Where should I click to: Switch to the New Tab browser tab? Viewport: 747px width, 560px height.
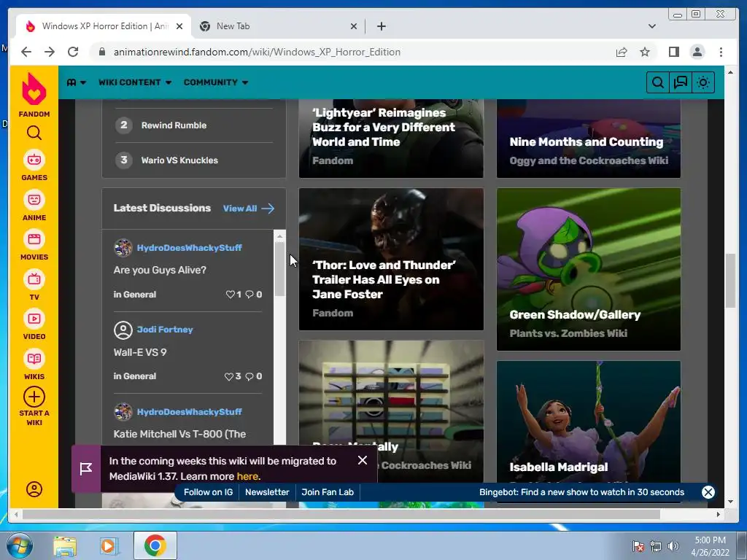click(278, 26)
